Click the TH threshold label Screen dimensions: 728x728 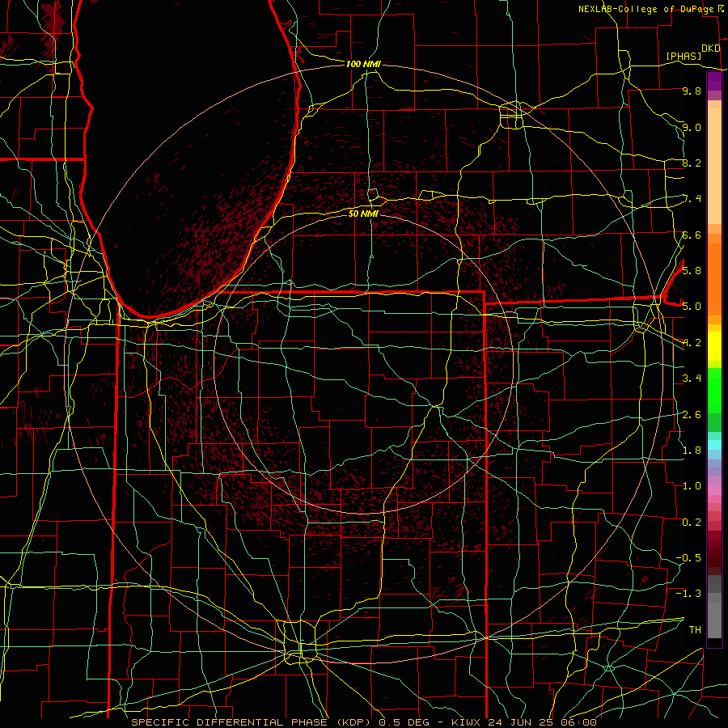pos(695,629)
